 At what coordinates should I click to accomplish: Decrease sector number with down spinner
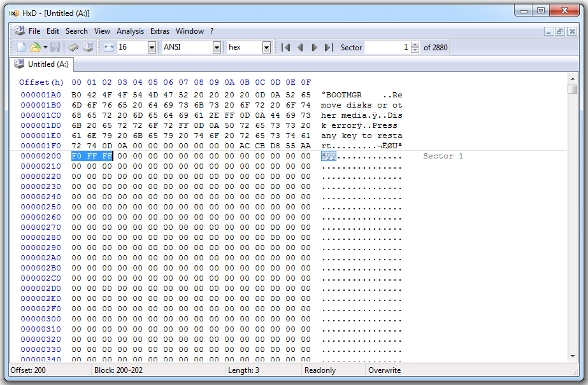pos(415,50)
